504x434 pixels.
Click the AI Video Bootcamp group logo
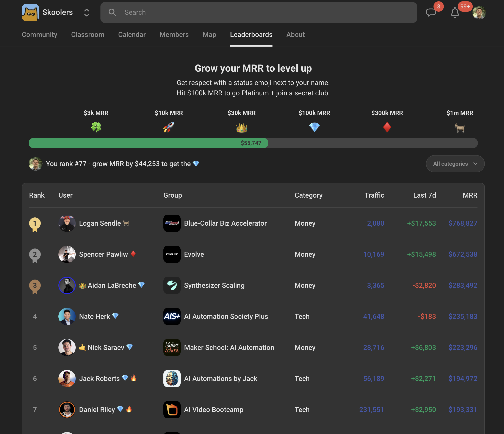pos(172,410)
